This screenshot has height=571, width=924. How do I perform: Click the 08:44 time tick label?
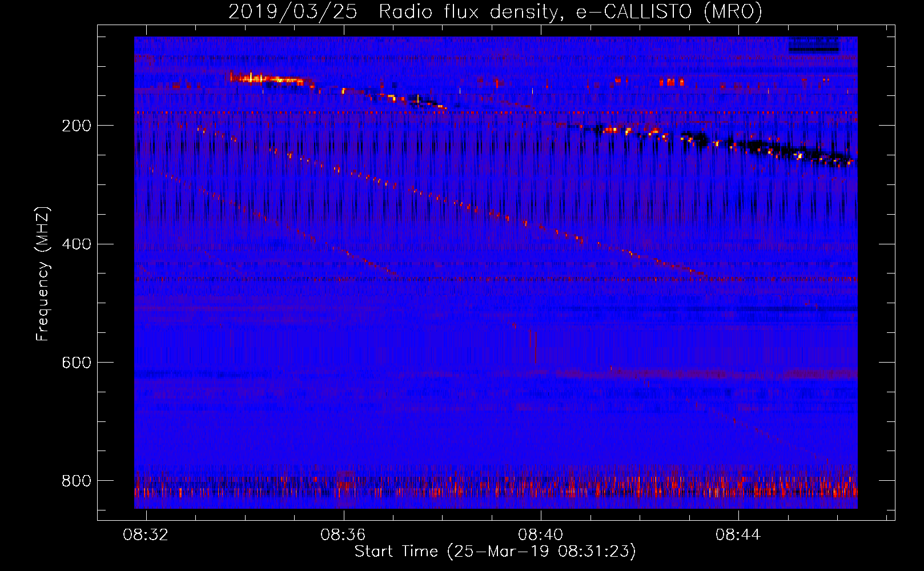tap(738, 535)
